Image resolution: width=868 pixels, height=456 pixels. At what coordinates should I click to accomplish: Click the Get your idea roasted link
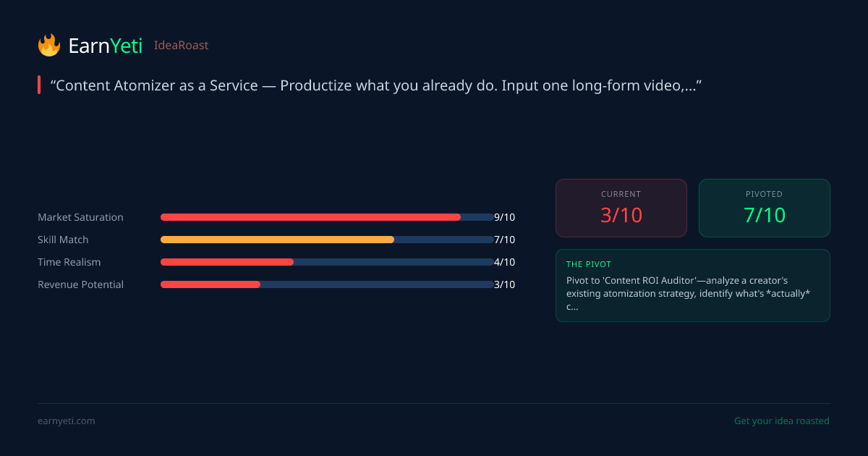pyautogui.click(x=781, y=421)
